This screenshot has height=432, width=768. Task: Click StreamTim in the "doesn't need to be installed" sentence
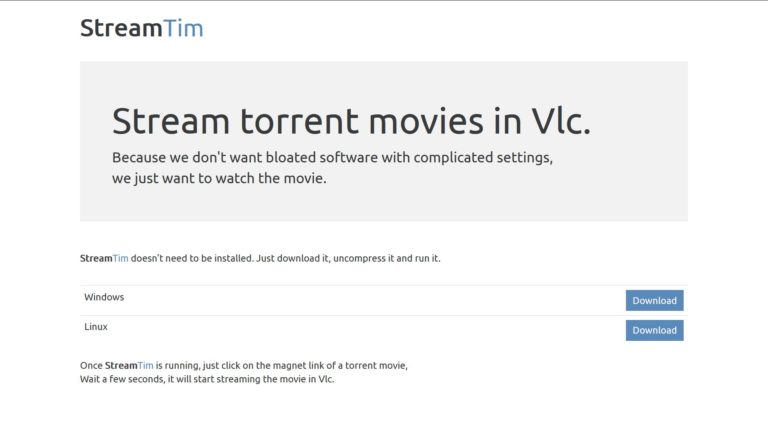pos(104,258)
